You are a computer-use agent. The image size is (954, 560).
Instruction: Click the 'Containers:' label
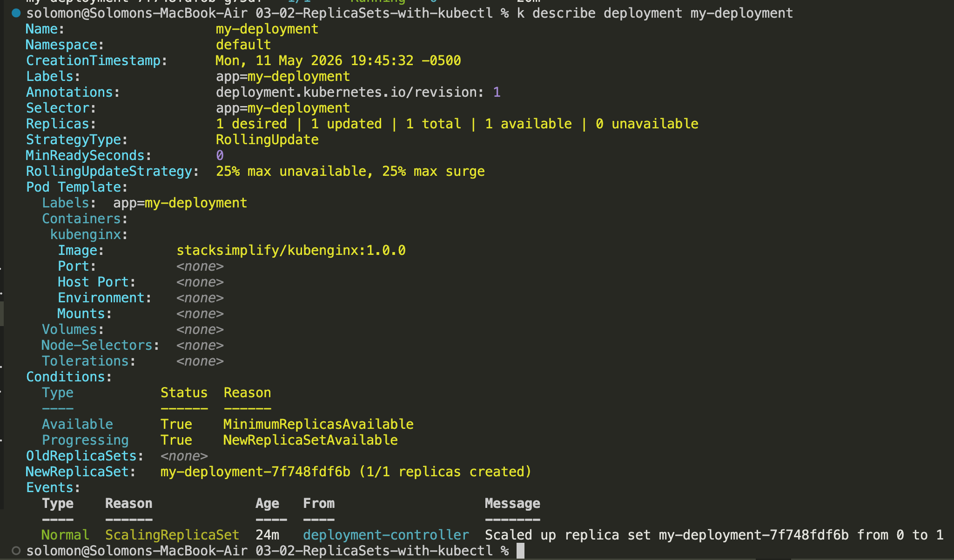coord(85,219)
